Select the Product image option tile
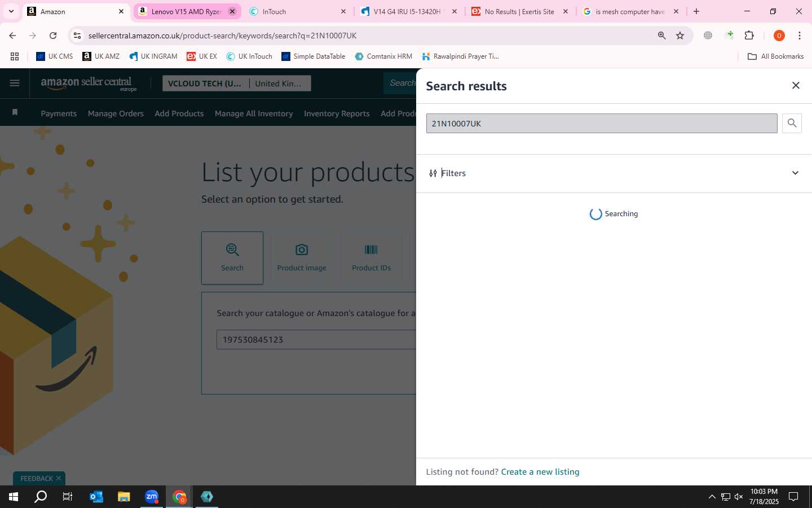This screenshot has height=508, width=812. click(x=302, y=258)
